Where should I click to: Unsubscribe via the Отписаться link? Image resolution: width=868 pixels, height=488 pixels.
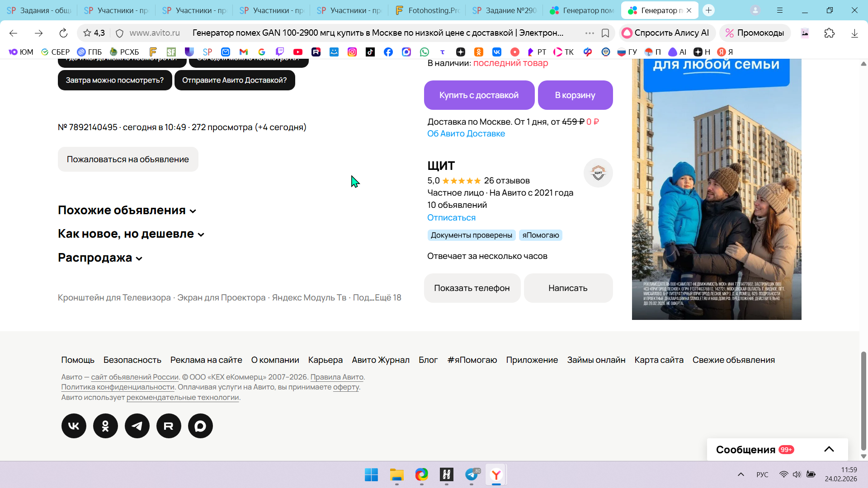click(451, 217)
